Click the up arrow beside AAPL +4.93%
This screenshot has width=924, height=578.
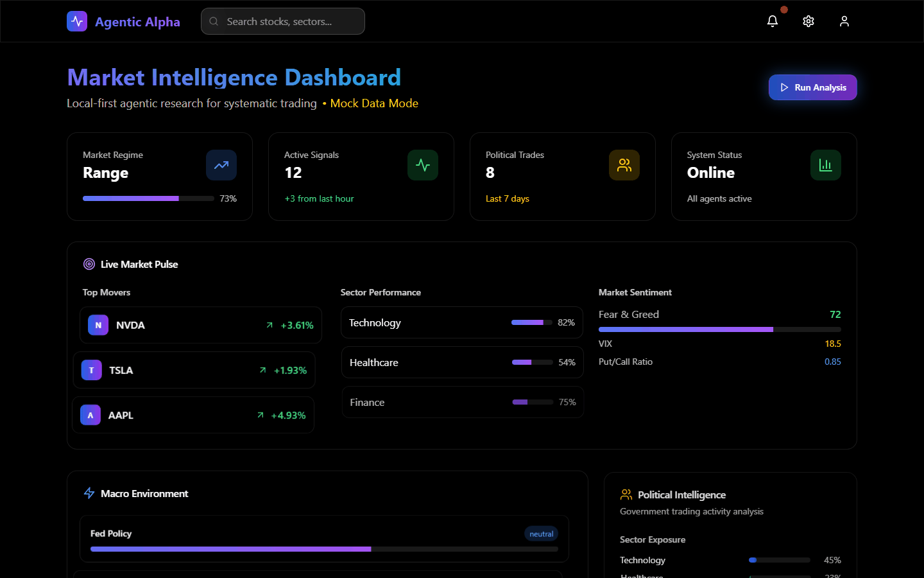coord(261,415)
